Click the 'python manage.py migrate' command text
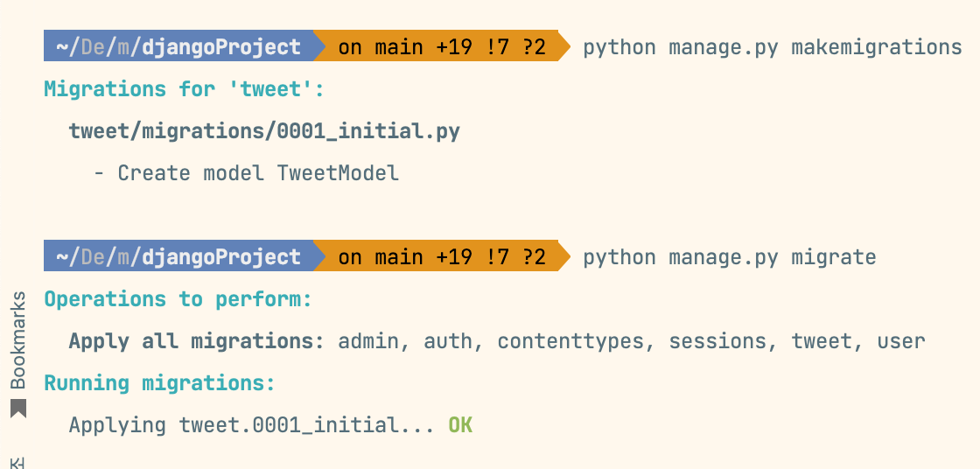Screen dimensions: 980x469 [730, 257]
